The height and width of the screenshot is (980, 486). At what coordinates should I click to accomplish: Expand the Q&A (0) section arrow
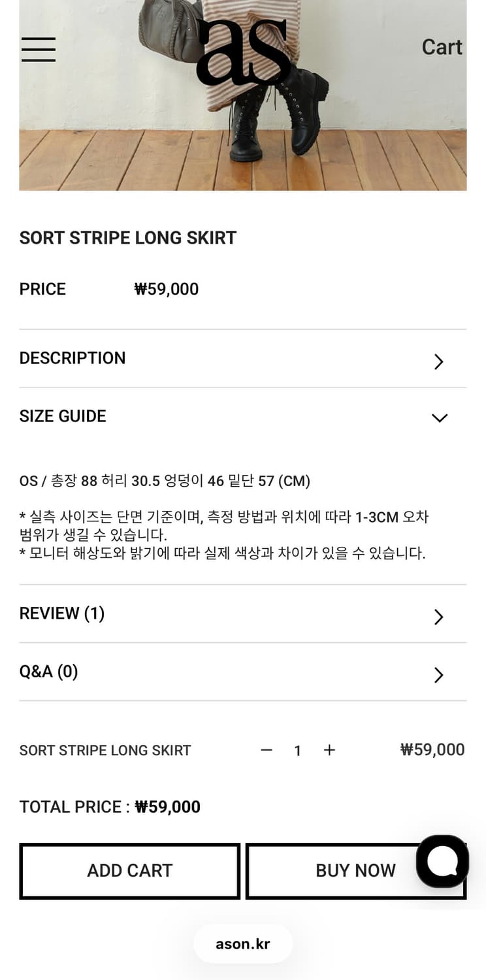[439, 675]
